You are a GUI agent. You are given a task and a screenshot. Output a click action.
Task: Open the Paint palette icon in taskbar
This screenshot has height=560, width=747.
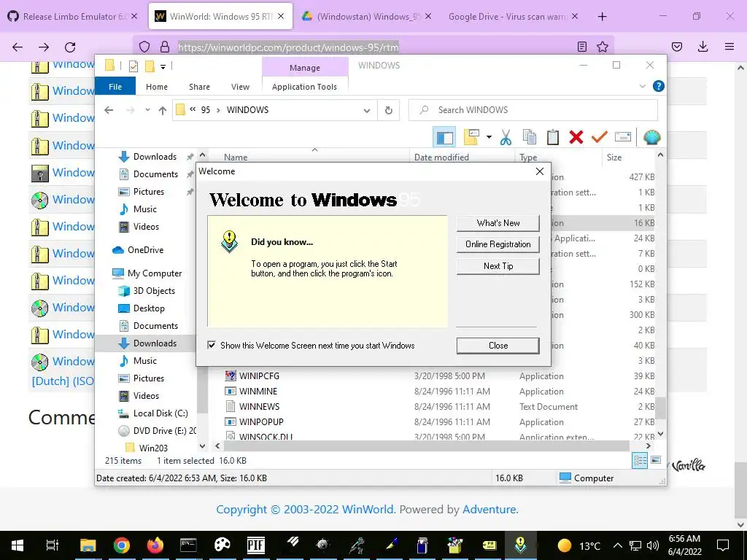[222, 545]
